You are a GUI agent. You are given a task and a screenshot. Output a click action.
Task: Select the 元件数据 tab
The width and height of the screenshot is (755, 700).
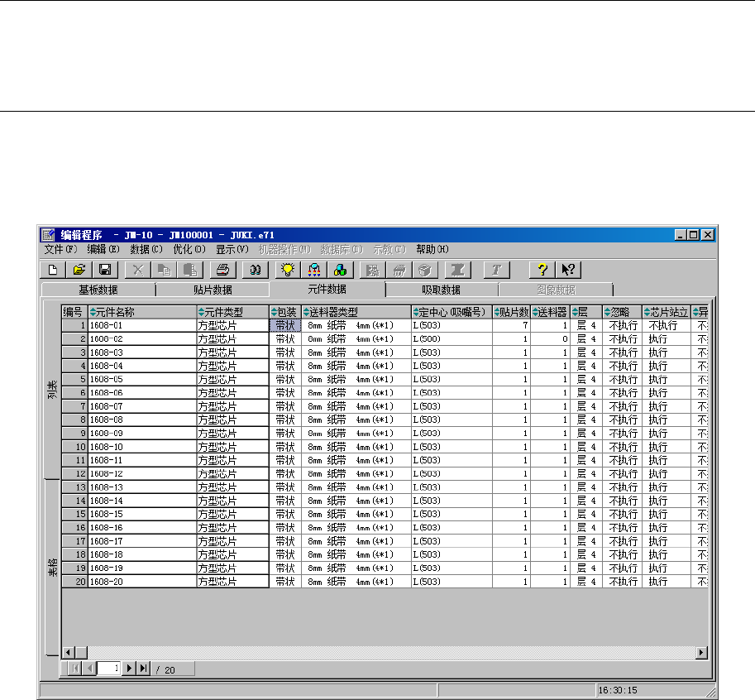point(327,289)
